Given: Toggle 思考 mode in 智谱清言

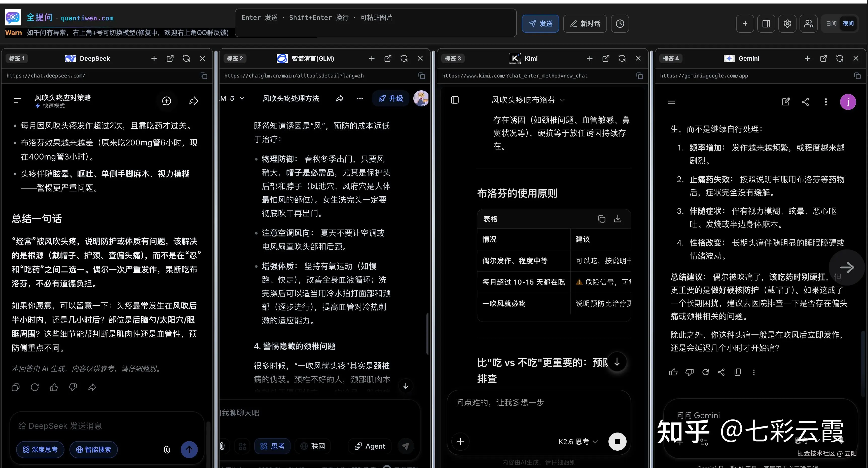Looking at the screenshot, I should [272, 446].
